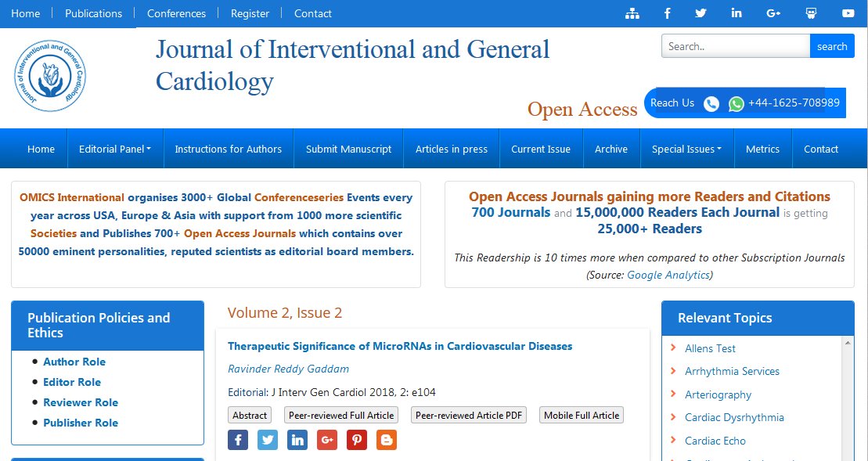Viewport: 868px width, 461px height.
Task: Open Contact in the blue navigation bar
Action: pos(821,149)
